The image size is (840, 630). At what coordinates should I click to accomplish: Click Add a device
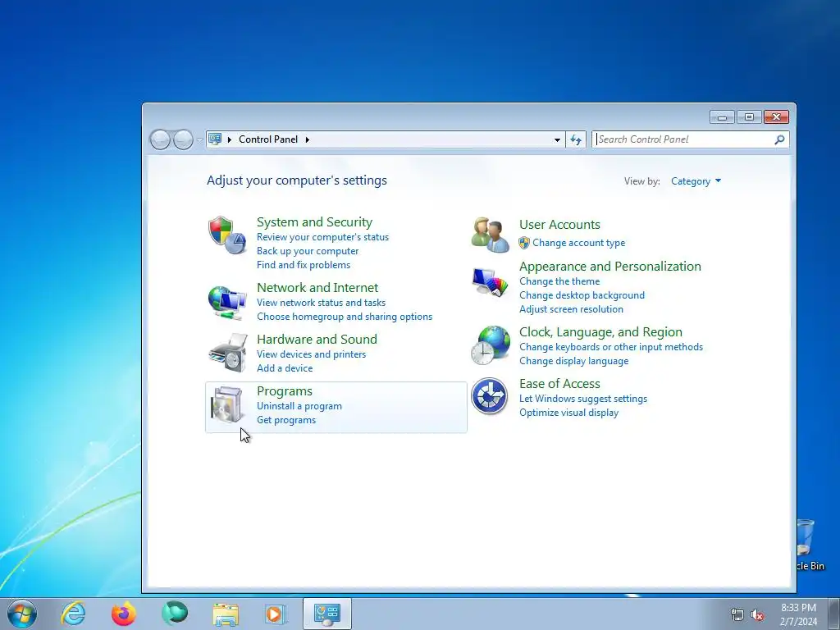pos(285,368)
